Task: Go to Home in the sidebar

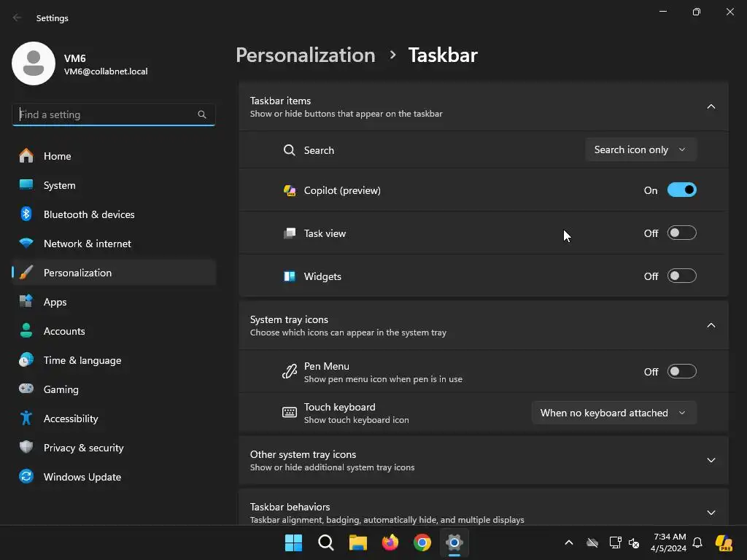Action: pyautogui.click(x=114, y=156)
